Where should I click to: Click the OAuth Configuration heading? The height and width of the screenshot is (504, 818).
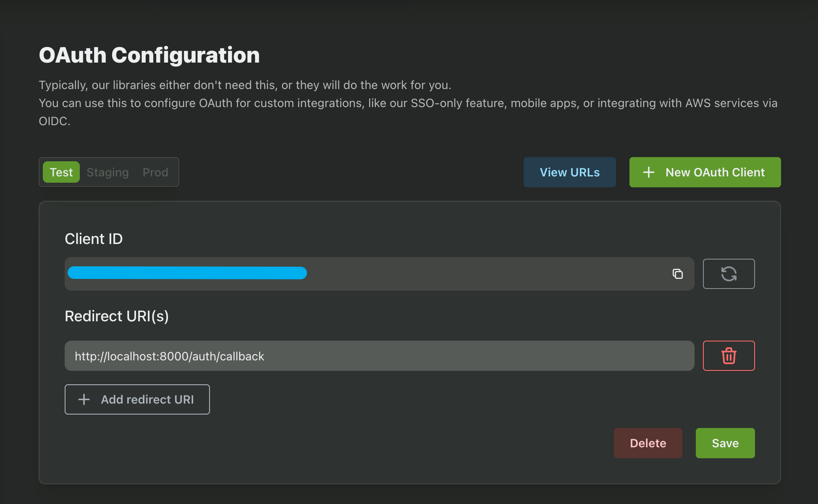(149, 55)
